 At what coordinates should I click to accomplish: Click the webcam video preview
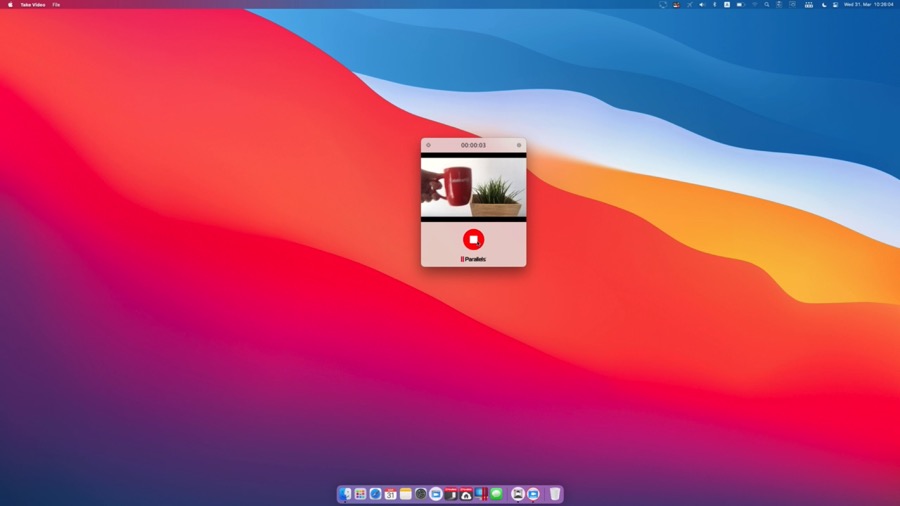click(x=473, y=187)
